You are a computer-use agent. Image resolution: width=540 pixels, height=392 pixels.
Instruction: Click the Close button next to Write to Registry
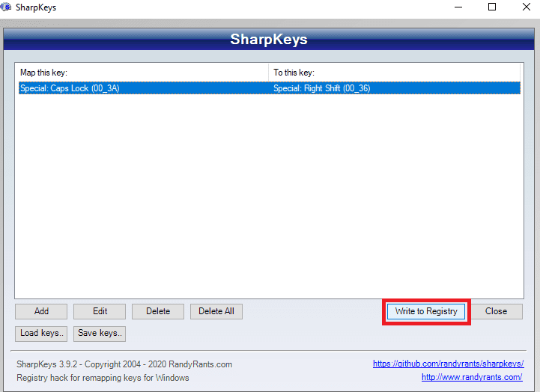496,311
